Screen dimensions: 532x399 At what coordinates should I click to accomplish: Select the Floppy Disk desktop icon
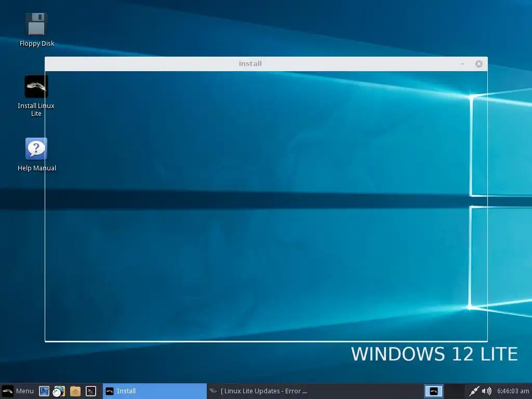(37, 30)
